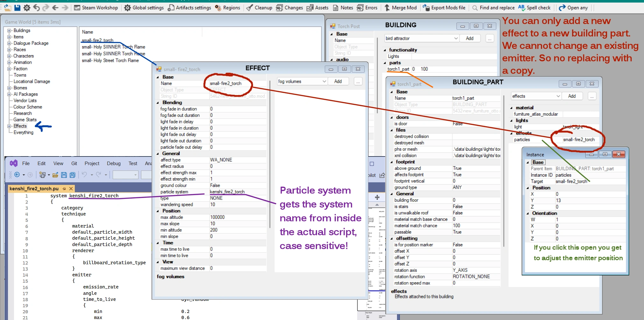Save the mod with the blue floppy icon
The width and height of the screenshot is (644, 320).
tap(17, 8)
